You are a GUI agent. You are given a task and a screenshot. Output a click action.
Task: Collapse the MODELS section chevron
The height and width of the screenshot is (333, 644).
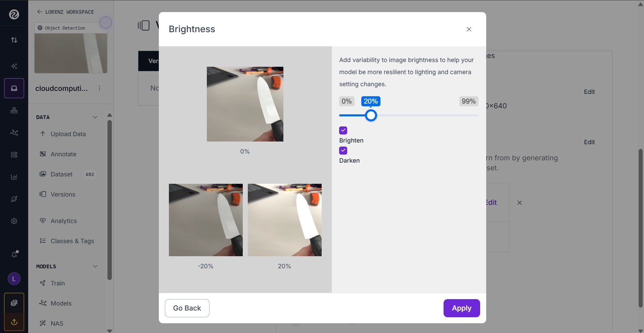pyautogui.click(x=95, y=266)
